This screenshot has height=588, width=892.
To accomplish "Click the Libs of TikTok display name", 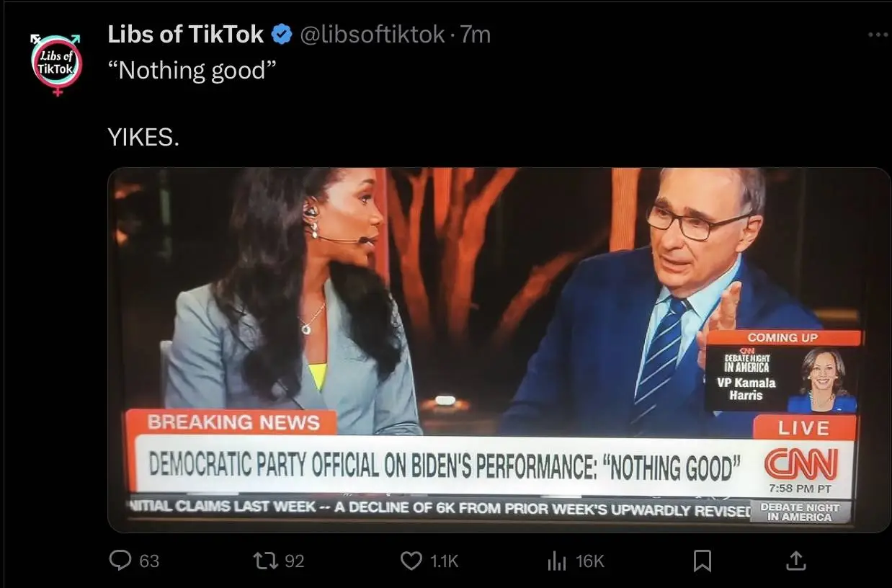I will pyautogui.click(x=186, y=35).
